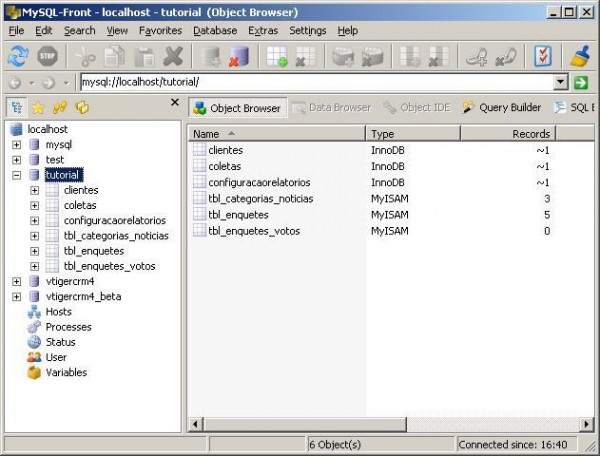Click the New table icon with green plus

pos(277,56)
